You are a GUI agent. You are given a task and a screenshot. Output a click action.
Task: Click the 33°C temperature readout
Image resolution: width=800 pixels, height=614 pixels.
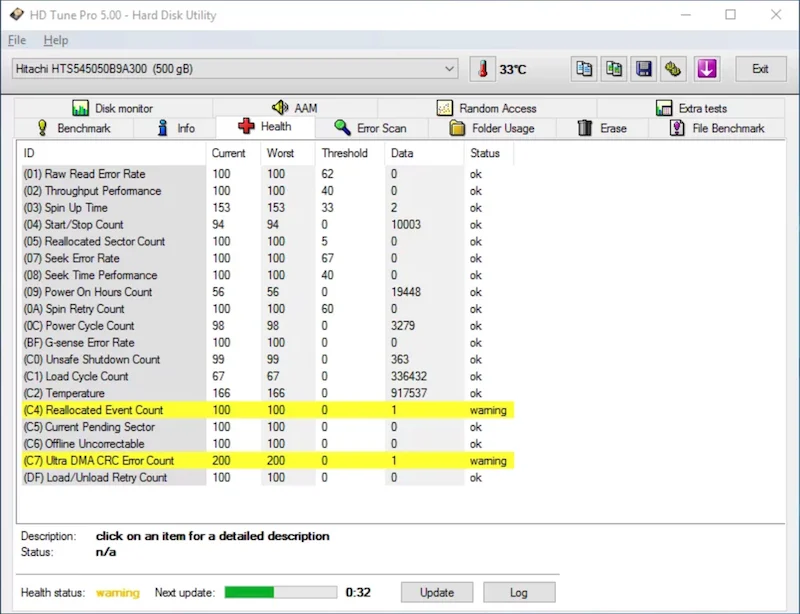coord(513,69)
